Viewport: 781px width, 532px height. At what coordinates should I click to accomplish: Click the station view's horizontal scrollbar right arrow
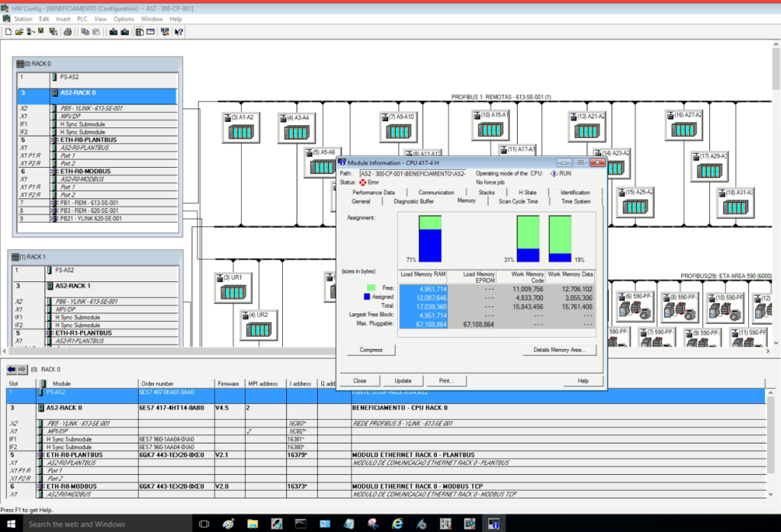point(767,351)
